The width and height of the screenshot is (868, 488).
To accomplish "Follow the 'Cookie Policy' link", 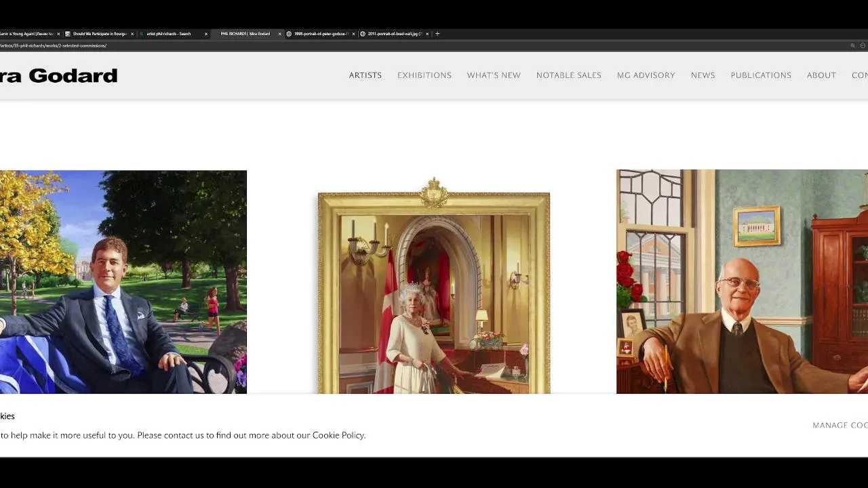I will point(338,435).
